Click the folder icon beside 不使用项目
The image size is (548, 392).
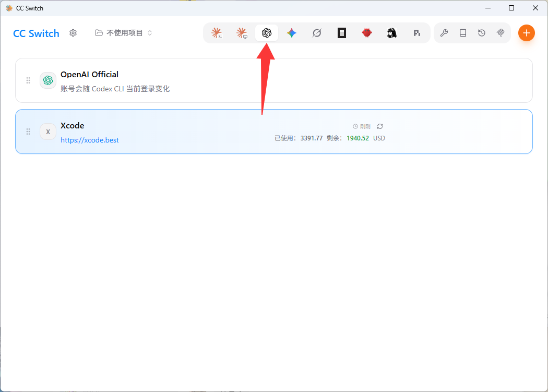tap(99, 33)
